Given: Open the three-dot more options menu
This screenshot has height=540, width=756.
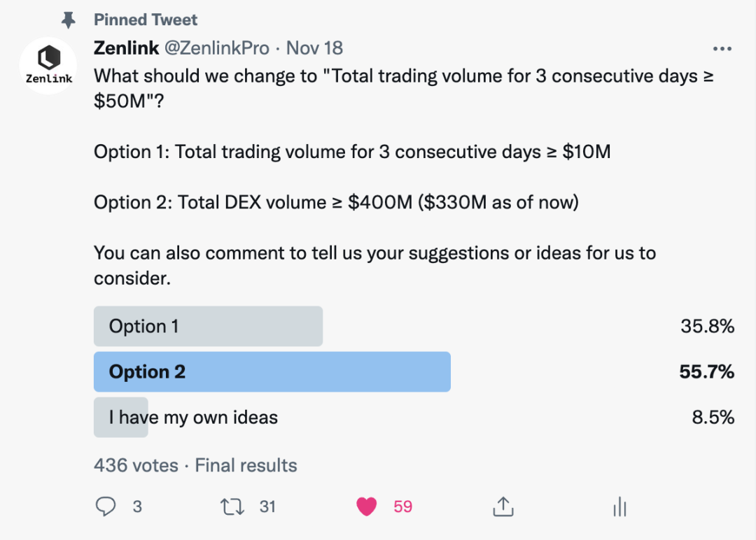Looking at the screenshot, I should tap(721, 49).
